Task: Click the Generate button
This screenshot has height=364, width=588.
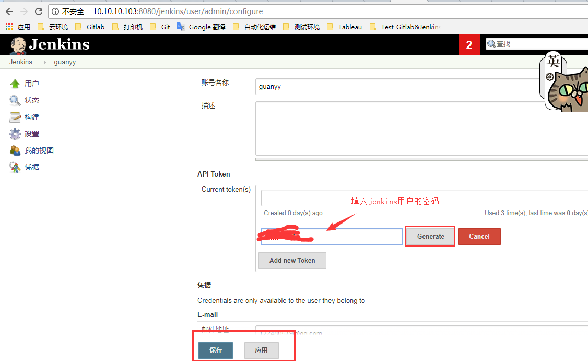Action: (430, 237)
